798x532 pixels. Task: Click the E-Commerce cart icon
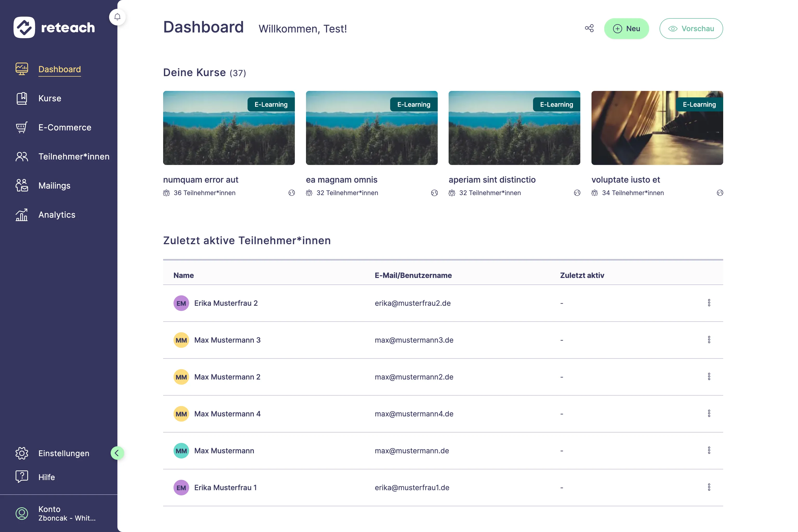22,128
